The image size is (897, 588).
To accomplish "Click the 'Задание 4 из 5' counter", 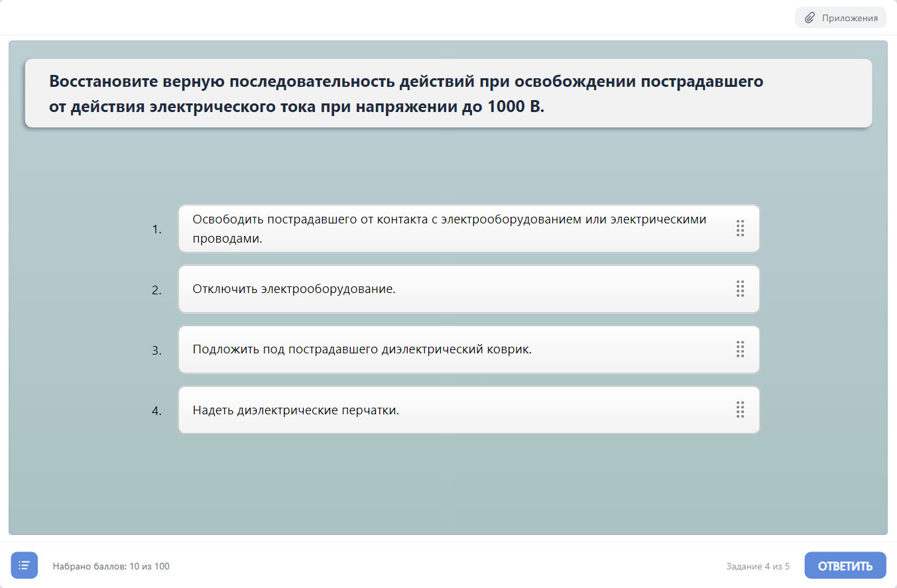I will pyautogui.click(x=758, y=566).
